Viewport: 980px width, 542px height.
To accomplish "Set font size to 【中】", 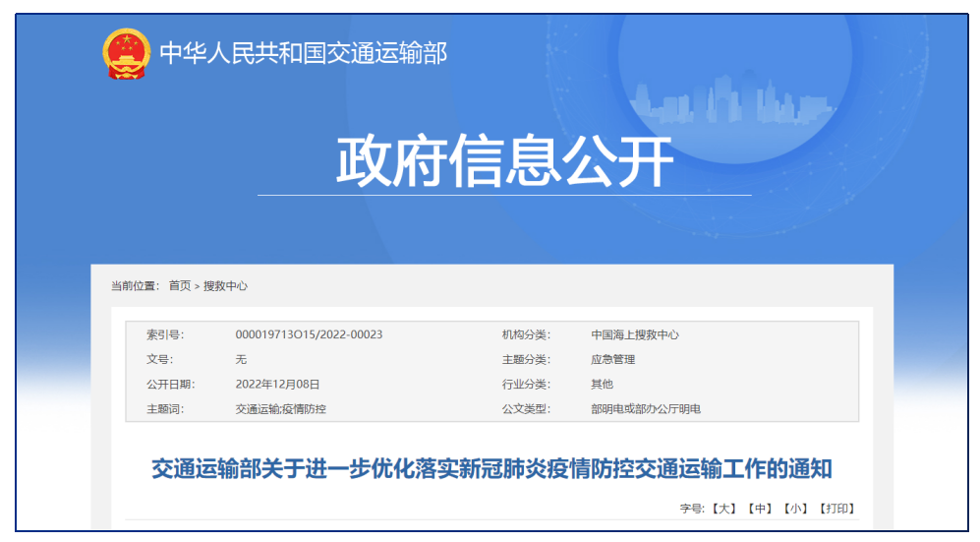I will coord(758,509).
